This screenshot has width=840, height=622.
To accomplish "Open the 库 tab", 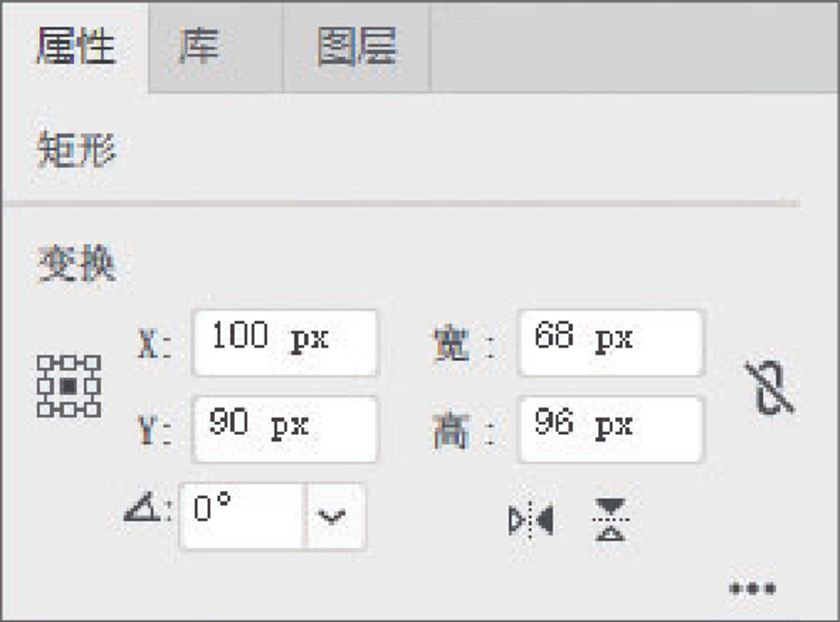I will (198, 47).
